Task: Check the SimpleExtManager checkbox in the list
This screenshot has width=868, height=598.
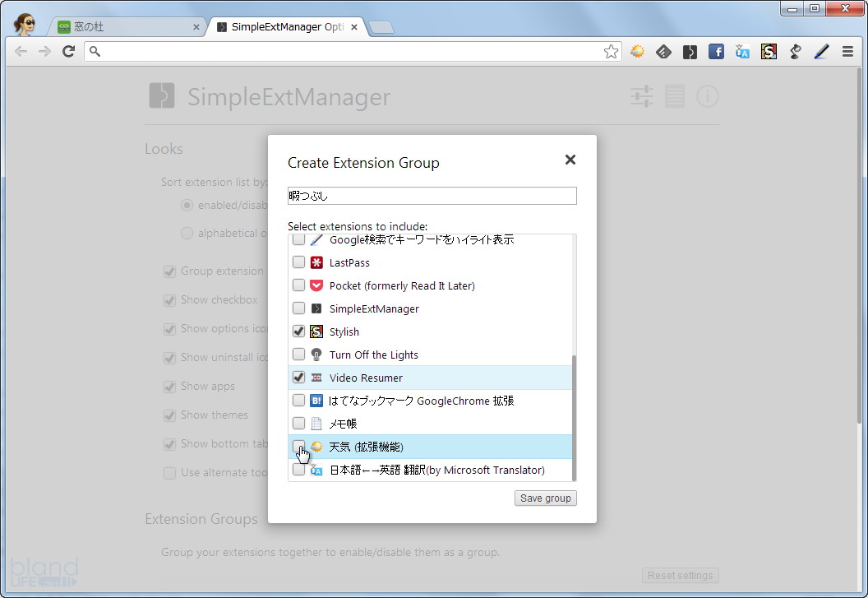Action: coord(298,308)
